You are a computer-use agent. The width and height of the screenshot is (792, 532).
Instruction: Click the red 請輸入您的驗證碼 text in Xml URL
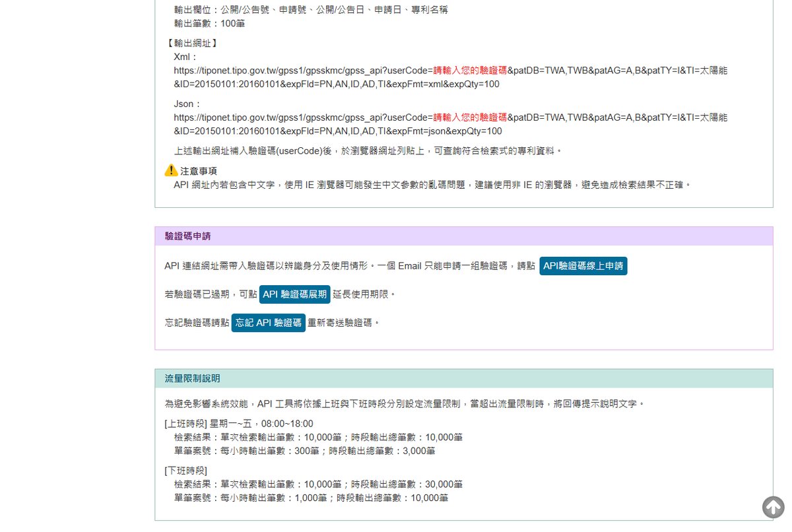point(470,71)
